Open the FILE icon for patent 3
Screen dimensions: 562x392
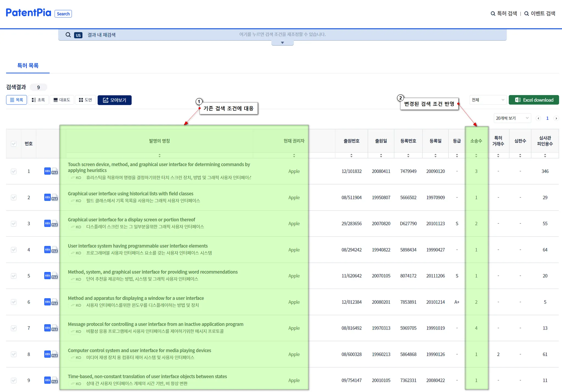pyautogui.click(x=55, y=224)
